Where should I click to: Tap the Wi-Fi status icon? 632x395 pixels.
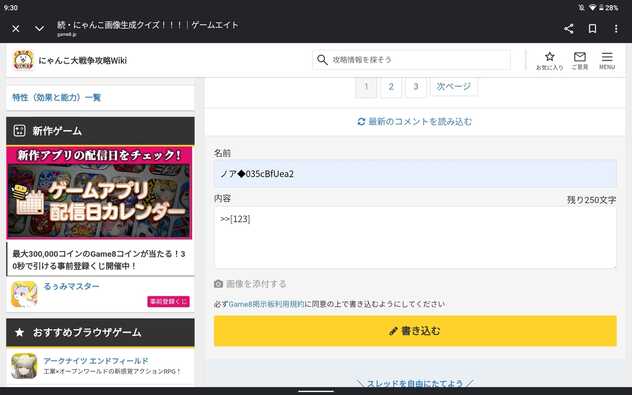(x=592, y=8)
